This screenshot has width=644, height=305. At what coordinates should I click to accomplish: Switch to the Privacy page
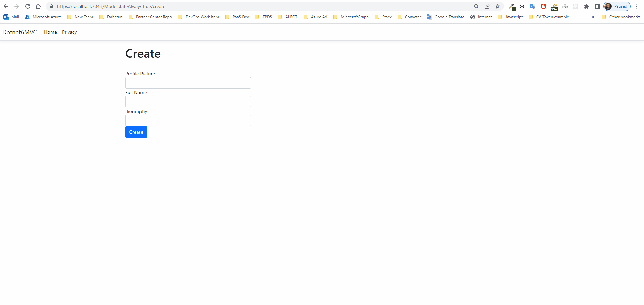pos(69,32)
